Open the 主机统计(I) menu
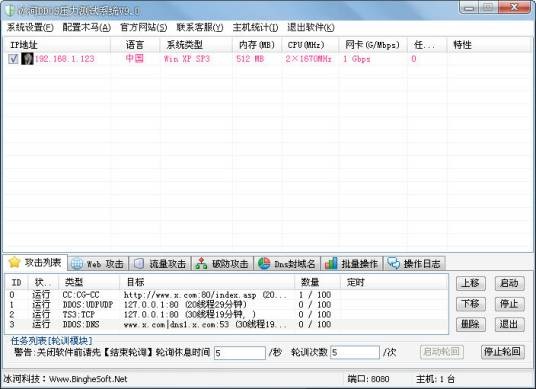Screen dimensions: 536x389 click(255, 27)
